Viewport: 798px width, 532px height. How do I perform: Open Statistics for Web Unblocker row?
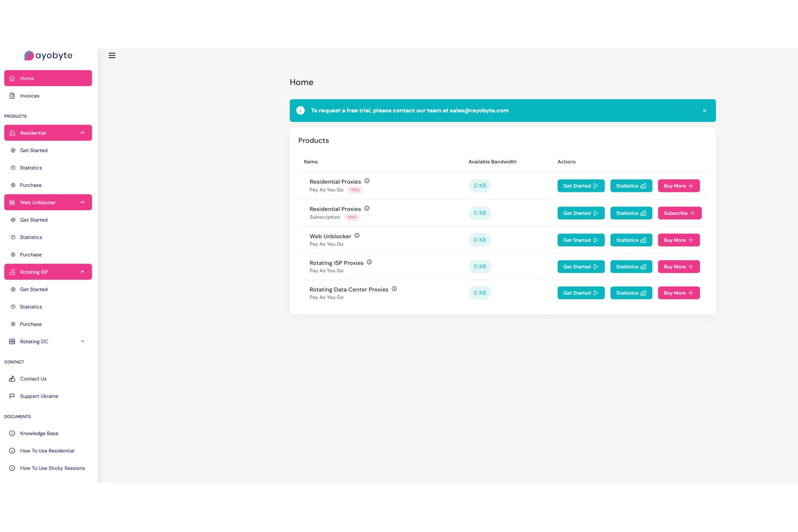631,240
